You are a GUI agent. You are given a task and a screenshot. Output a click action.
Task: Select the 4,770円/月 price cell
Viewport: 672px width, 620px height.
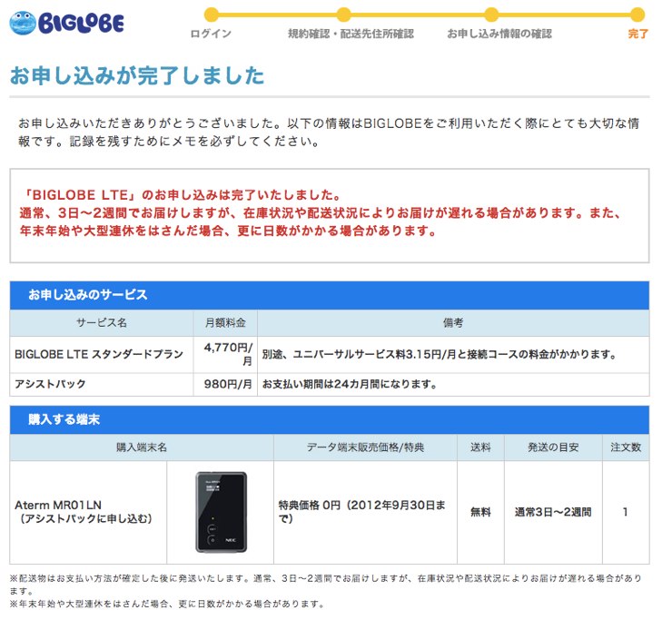[x=225, y=355]
